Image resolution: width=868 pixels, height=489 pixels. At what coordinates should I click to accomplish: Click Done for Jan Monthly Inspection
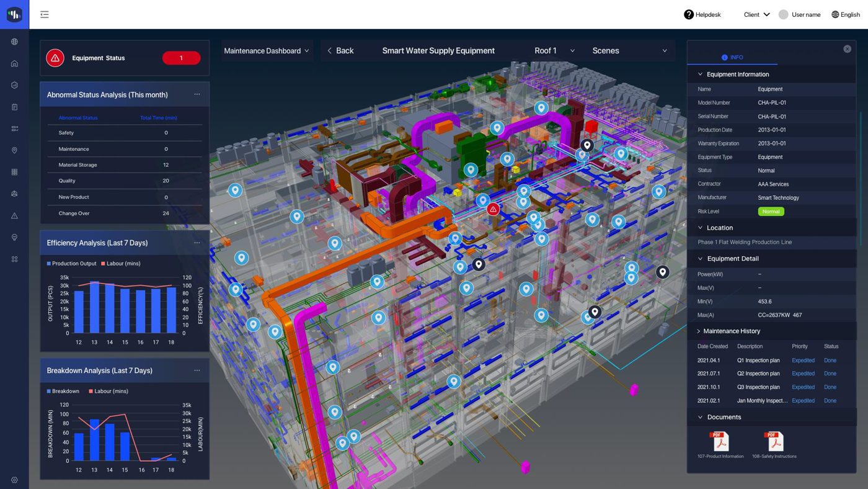[830, 401]
